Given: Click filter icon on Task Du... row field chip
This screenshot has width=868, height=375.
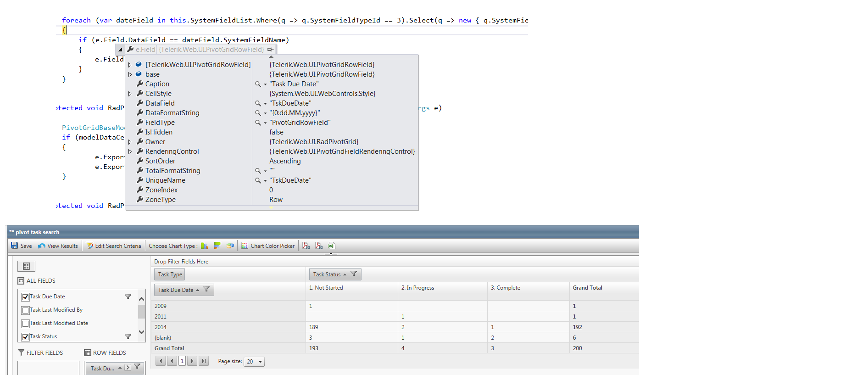Looking at the screenshot, I should 137,367.
